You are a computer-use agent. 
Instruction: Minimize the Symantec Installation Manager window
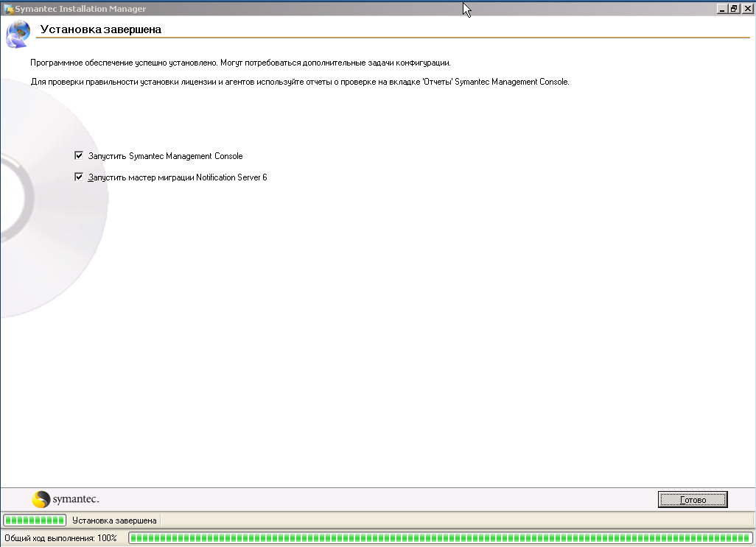(722, 9)
